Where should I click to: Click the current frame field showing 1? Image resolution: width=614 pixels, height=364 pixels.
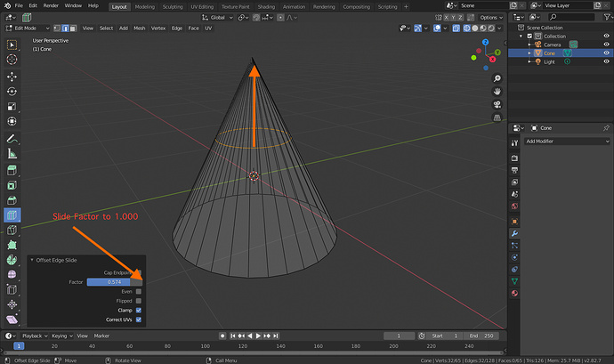click(x=399, y=336)
